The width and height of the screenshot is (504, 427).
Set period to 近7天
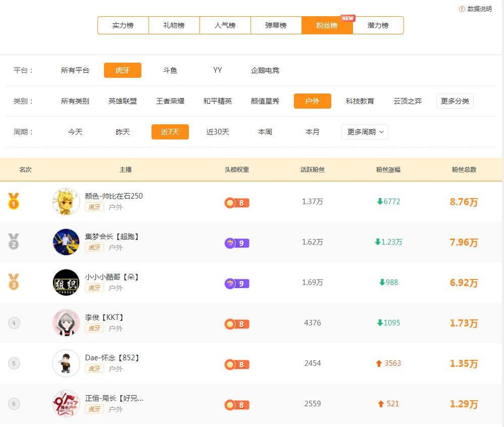pos(170,132)
